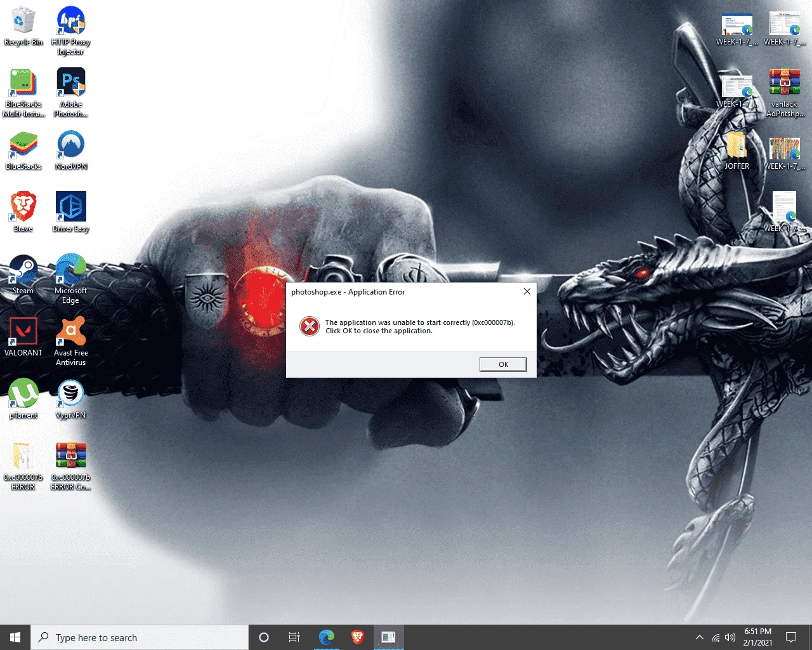Select the Steam desktop shortcut

click(23, 275)
